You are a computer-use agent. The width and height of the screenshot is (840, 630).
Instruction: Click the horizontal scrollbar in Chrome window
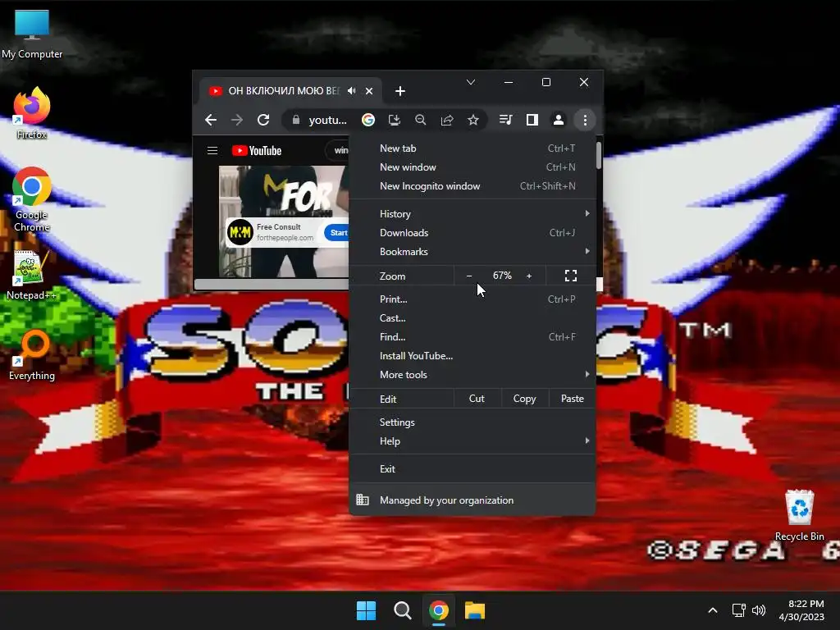click(x=272, y=284)
